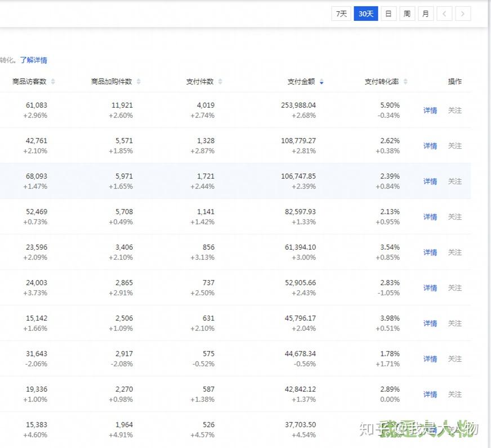491x448 pixels.
Task: Select the 30天 time range tab
Action: (366, 14)
